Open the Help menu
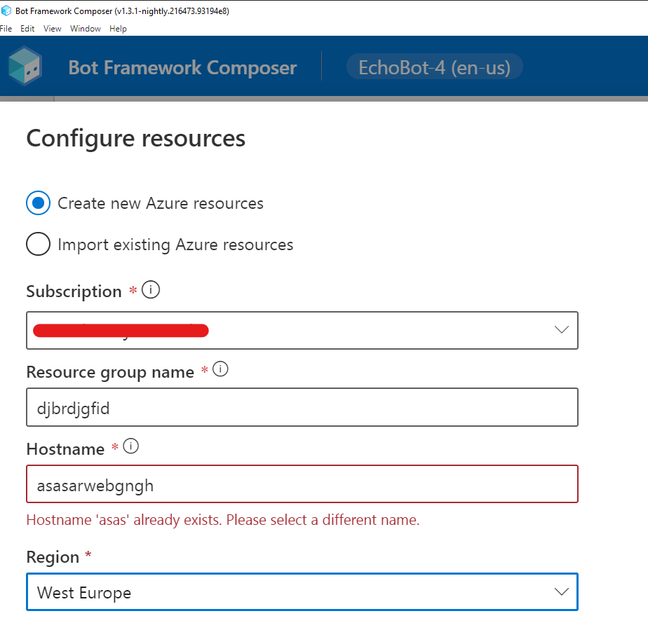Screen dimensions: 648x644 pyautogui.click(x=118, y=28)
